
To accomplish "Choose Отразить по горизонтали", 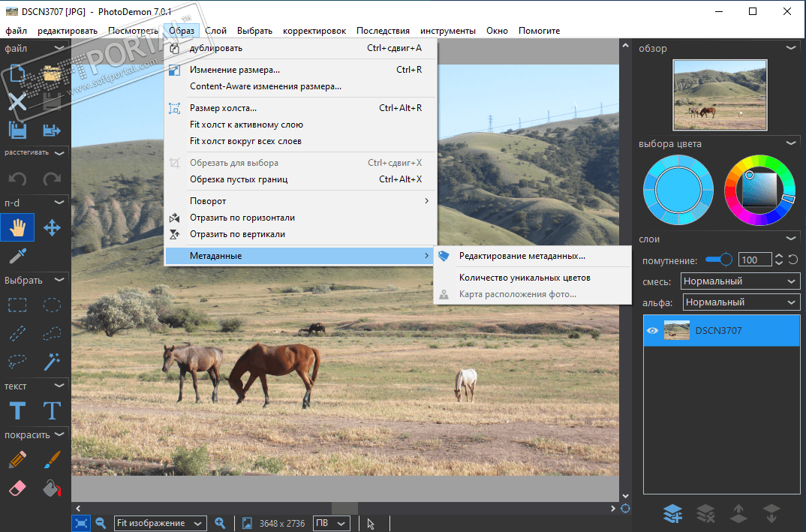I will pyautogui.click(x=300, y=218).
